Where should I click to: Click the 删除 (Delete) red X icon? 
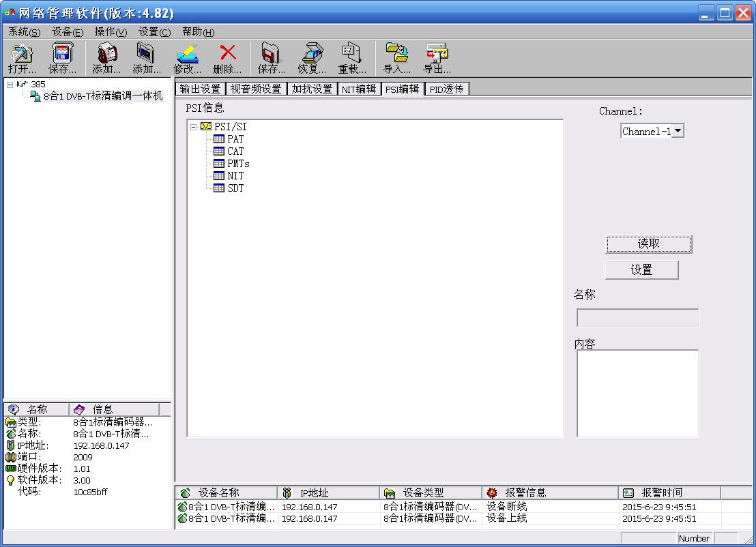pos(228,53)
